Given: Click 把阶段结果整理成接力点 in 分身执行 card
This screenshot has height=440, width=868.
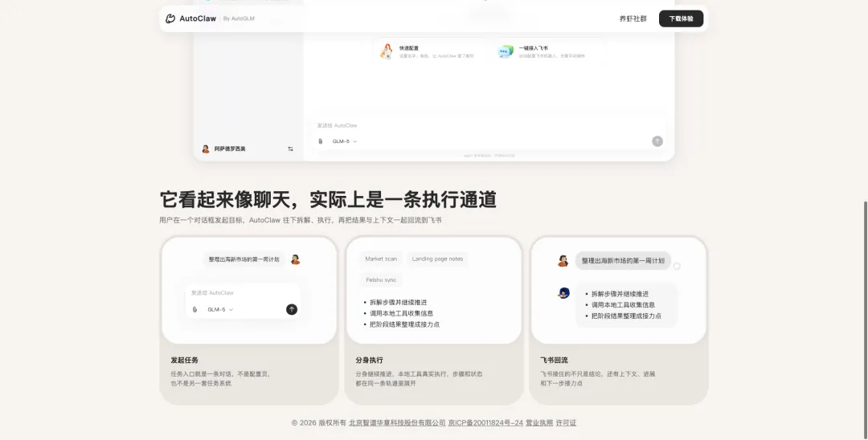Looking at the screenshot, I should pyautogui.click(x=404, y=324).
